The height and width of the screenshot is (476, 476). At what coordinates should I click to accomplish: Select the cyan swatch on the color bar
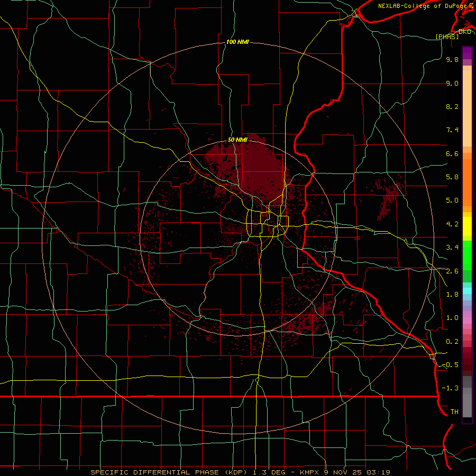tap(467, 291)
